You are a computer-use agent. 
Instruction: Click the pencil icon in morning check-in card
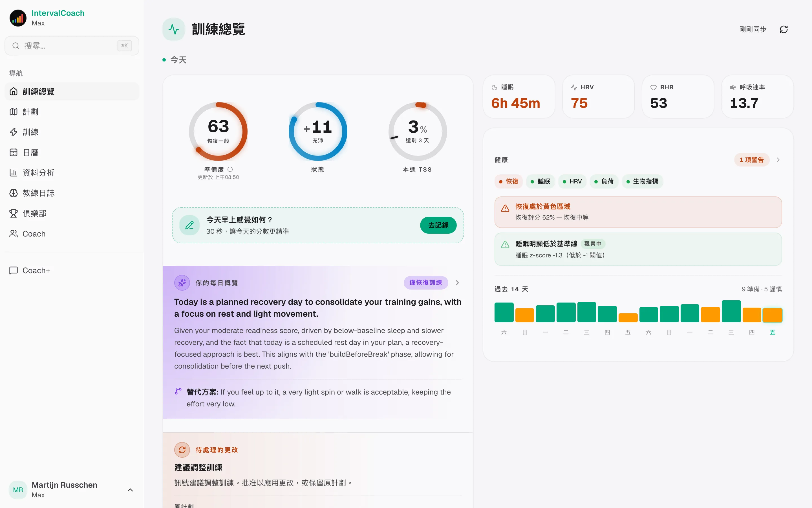click(x=189, y=225)
